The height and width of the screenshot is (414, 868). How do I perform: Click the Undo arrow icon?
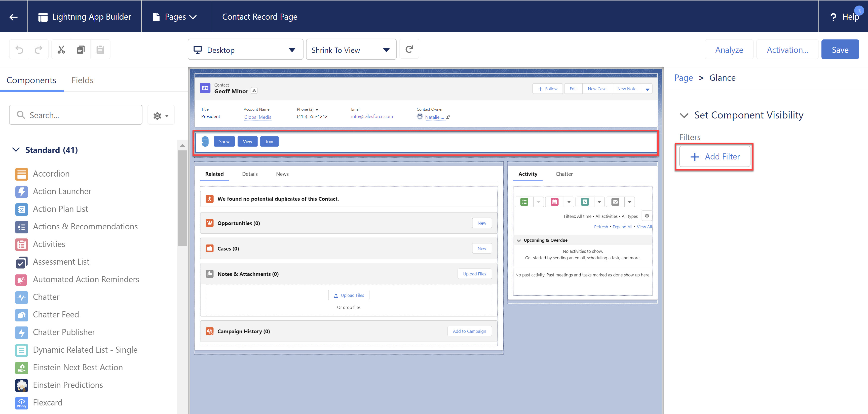pyautogui.click(x=19, y=50)
